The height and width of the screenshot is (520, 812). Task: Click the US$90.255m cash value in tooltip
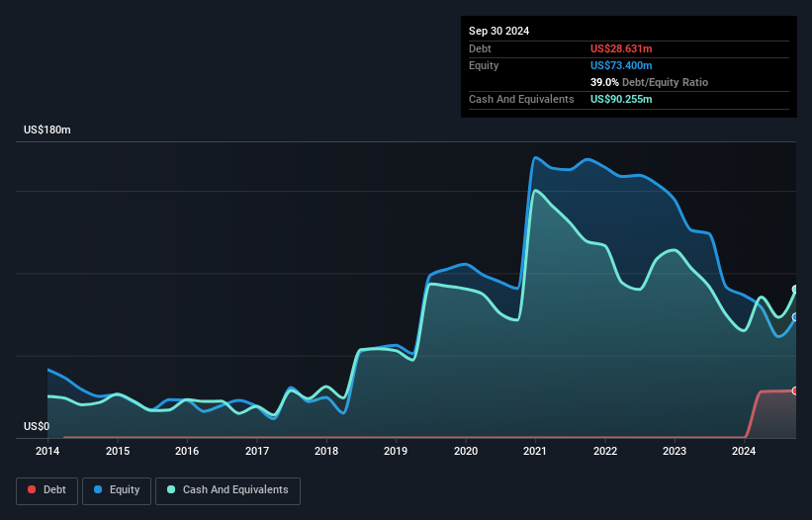click(x=621, y=99)
